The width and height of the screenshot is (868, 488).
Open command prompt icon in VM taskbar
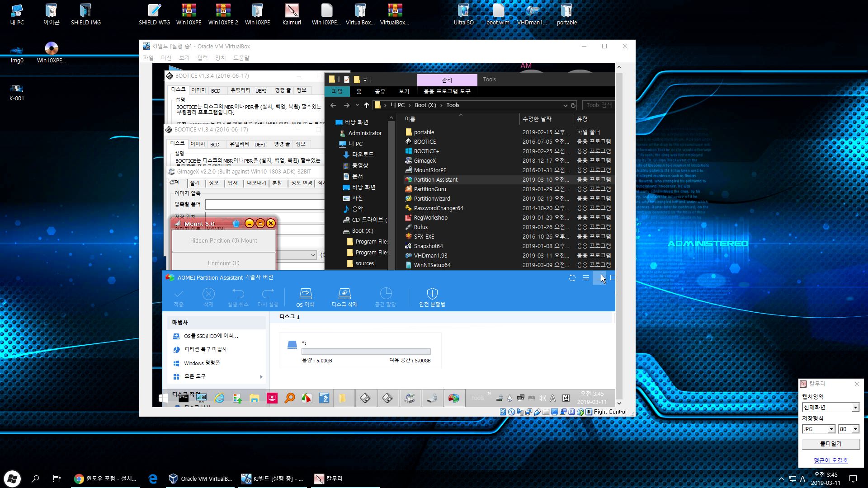click(184, 398)
